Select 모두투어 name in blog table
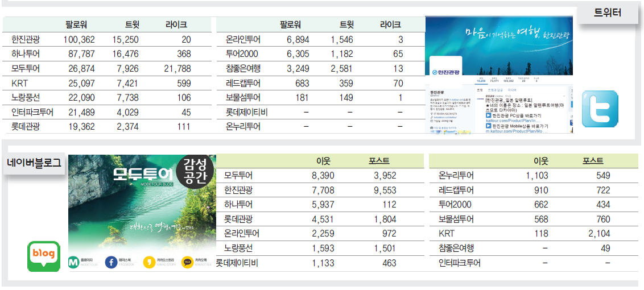The image size is (644, 290). click(238, 176)
